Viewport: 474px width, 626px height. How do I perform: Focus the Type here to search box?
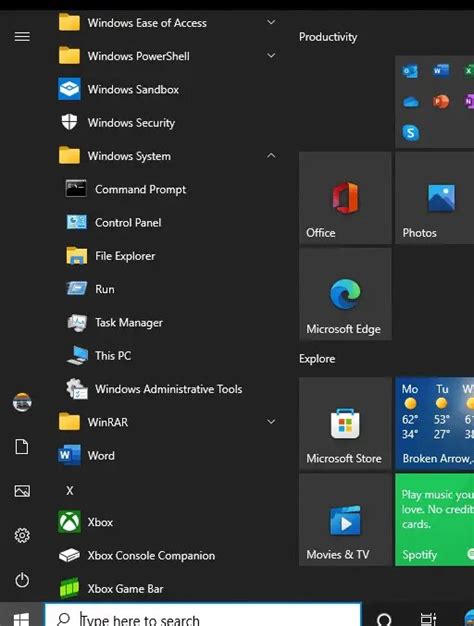(x=203, y=615)
